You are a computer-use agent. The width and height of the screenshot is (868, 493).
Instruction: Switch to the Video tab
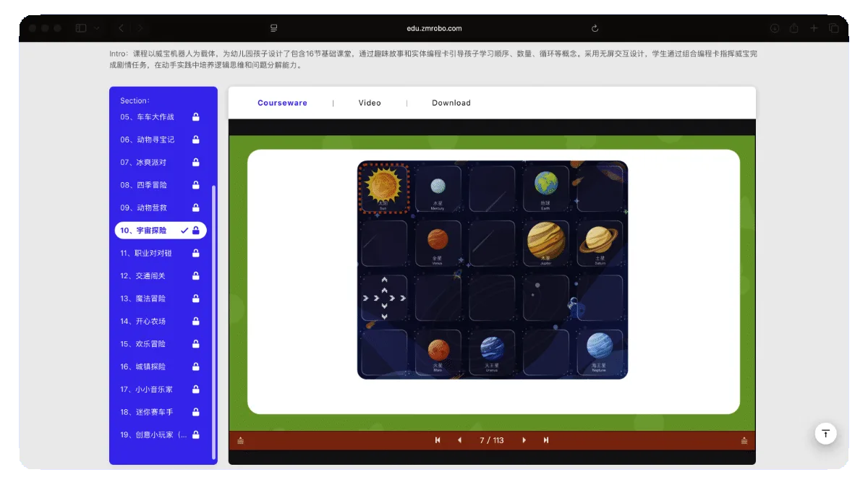(x=370, y=103)
